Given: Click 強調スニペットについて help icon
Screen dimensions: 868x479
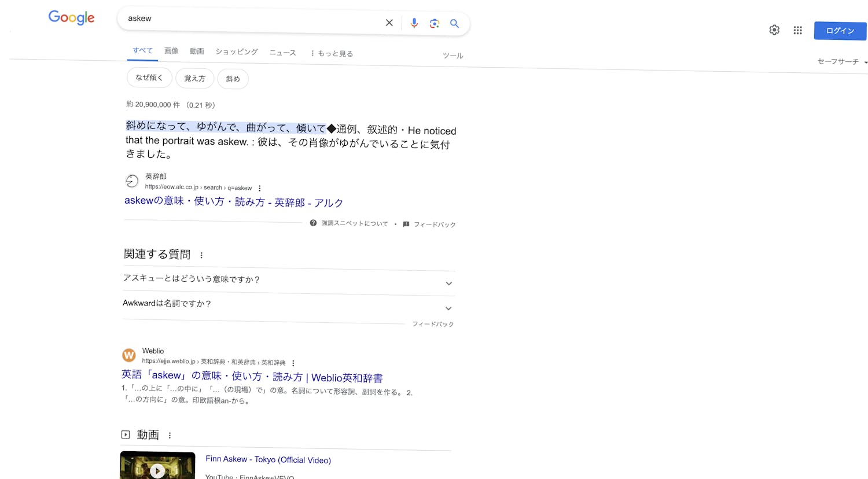Looking at the screenshot, I should [x=313, y=223].
